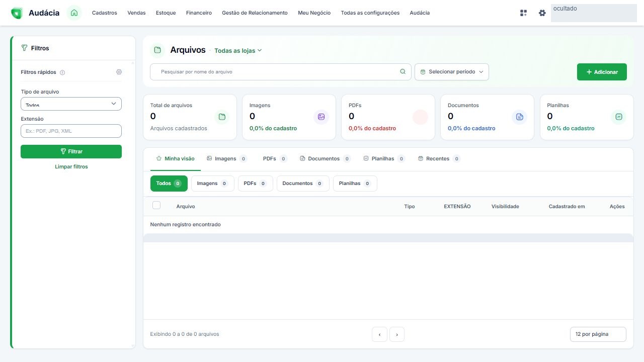Click the quick filters gear icon

click(119, 72)
